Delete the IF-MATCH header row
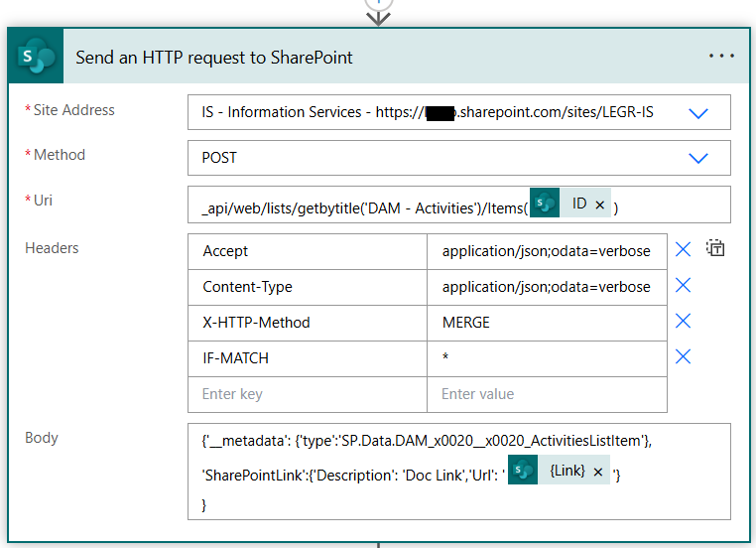 tap(683, 356)
